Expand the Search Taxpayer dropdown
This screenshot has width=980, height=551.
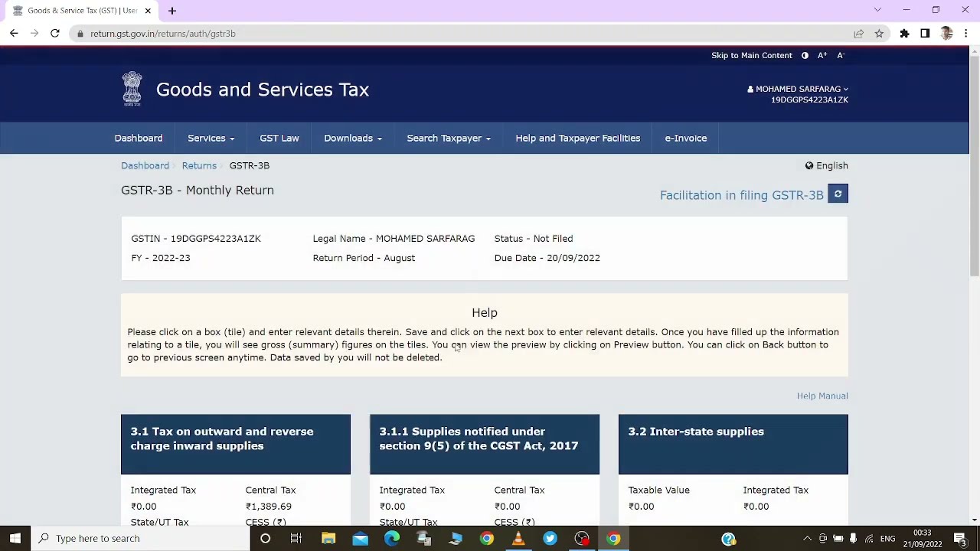(x=449, y=138)
